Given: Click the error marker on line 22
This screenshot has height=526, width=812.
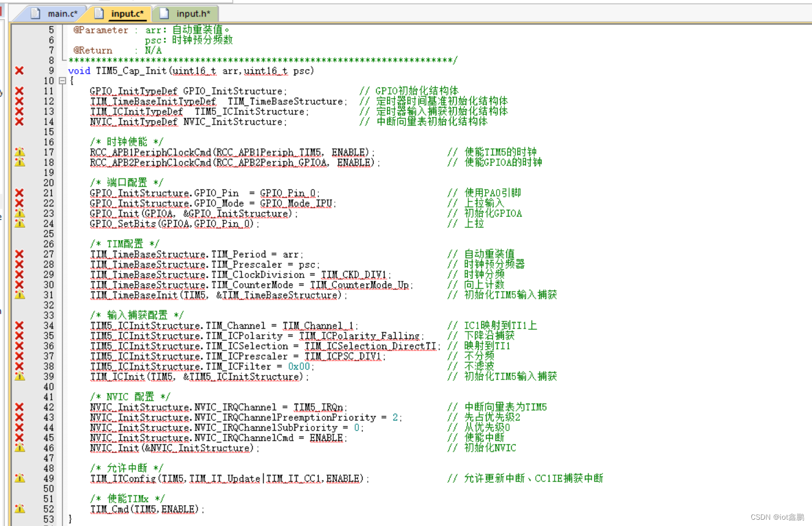Looking at the screenshot, I should tap(19, 203).
